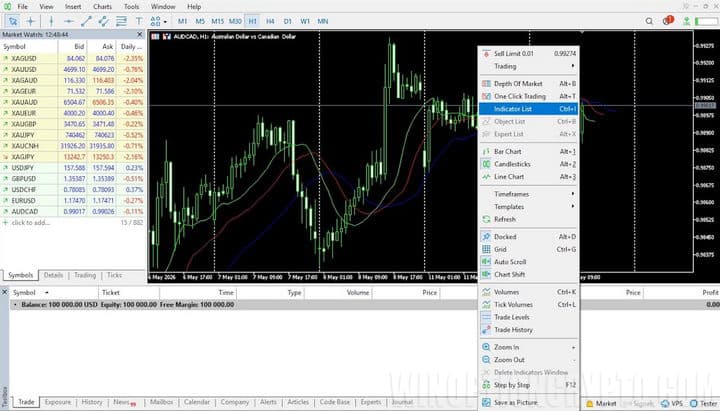
Task: Toggle Trade Levels display
Action: pyautogui.click(x=529, y=317)
